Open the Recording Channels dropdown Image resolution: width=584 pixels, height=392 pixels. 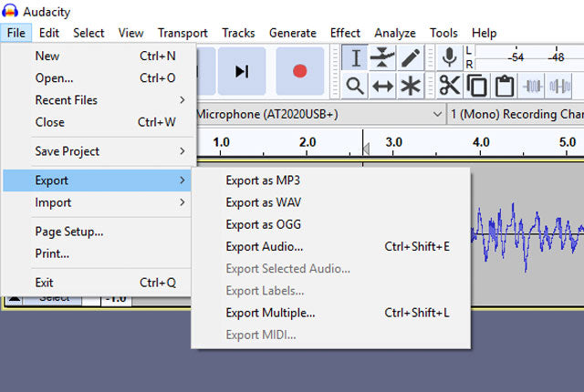click(516, 115)
